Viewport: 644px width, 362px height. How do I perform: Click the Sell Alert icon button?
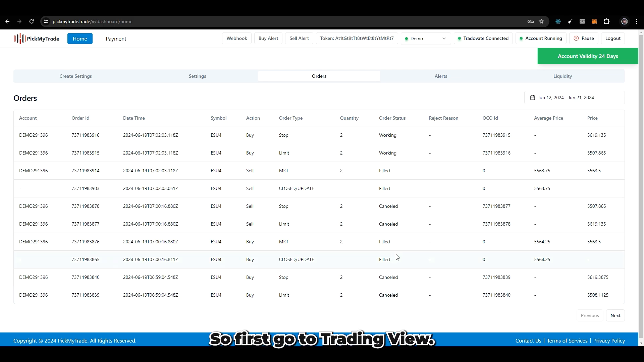point(299,39)
